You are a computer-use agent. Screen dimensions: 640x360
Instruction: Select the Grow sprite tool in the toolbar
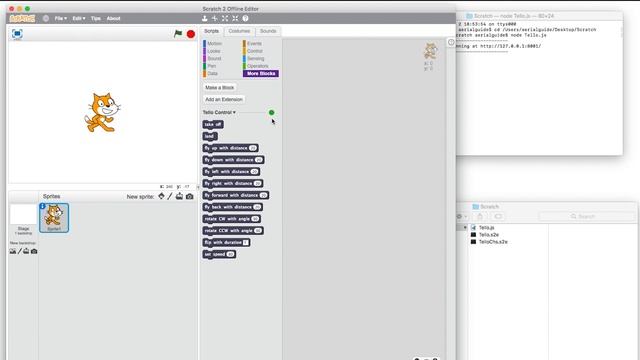coord(225,18)
